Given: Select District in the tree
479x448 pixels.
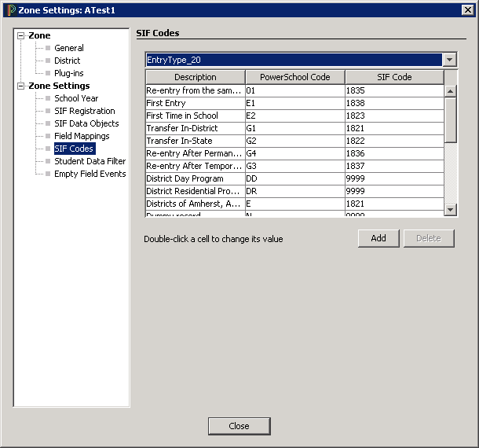Looking at the screenshot, I should [x=68, y=61].
